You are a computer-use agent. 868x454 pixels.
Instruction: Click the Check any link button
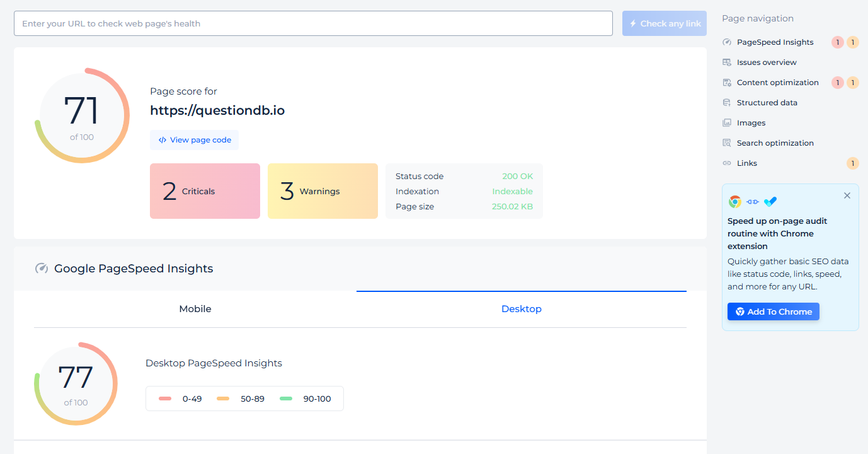coord(665,23)
